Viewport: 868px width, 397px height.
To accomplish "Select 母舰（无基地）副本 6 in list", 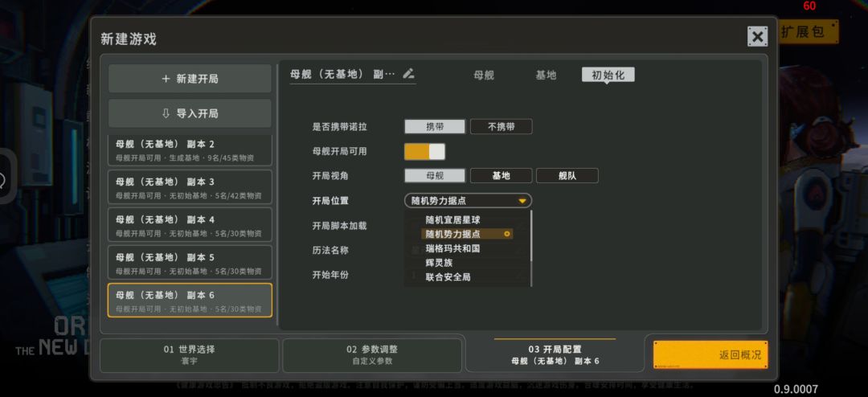I will click(190, 301).
